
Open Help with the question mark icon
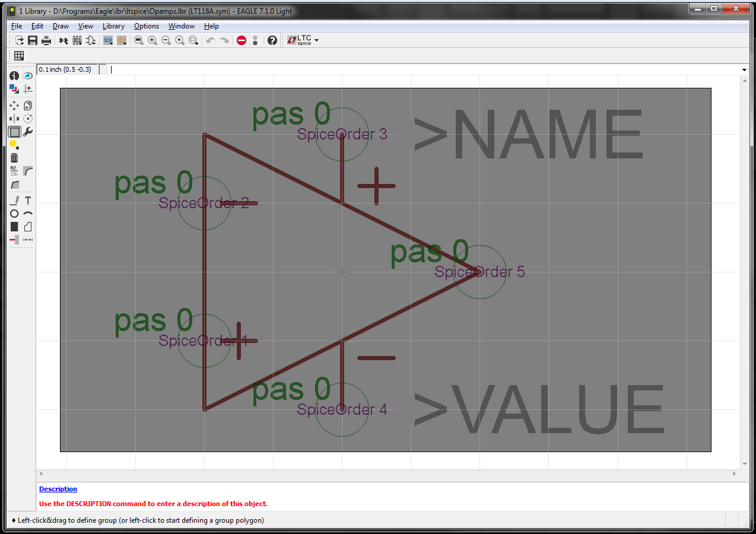(272, 40)
